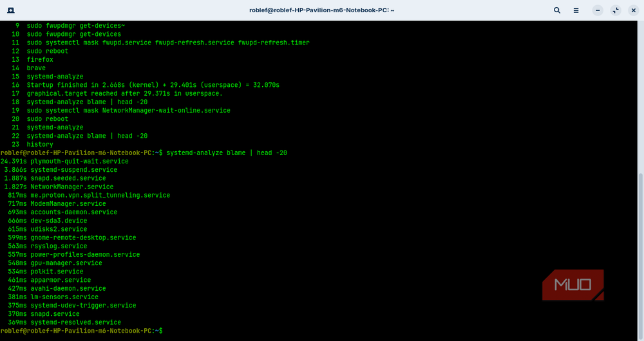Click the 'systemd-suspend.service' line

(61, 170)
